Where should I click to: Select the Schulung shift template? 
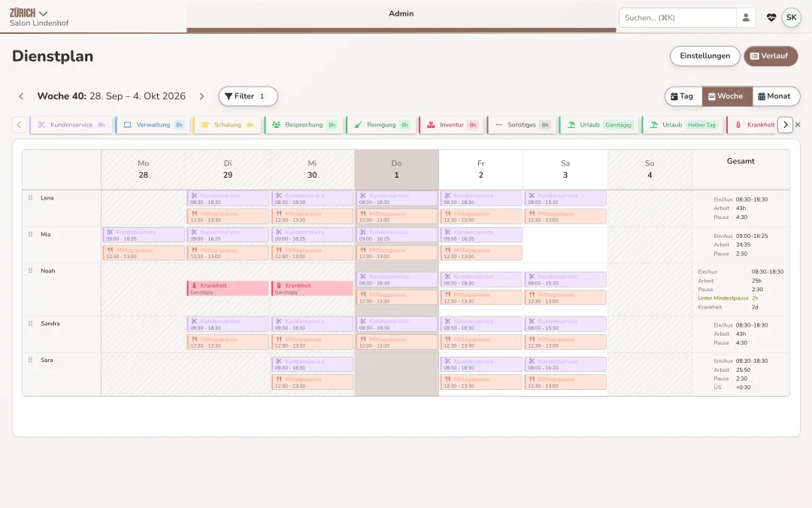[x=227, y=125]
